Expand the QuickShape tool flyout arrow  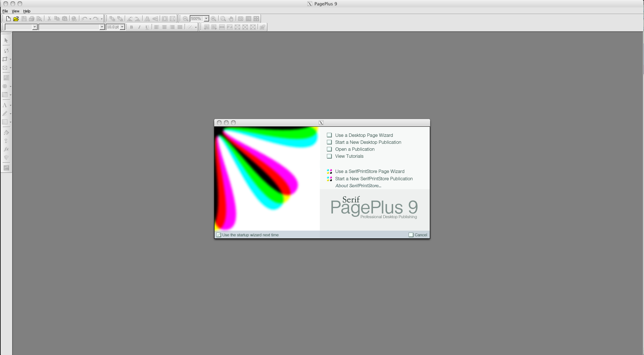pyautogui.click(x=11, y=122)
